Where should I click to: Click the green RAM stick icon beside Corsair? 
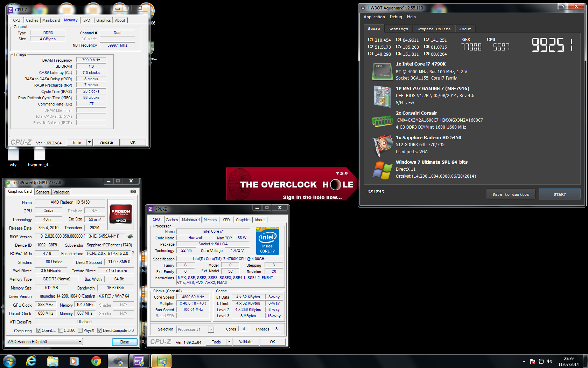(x=382, y=121)
